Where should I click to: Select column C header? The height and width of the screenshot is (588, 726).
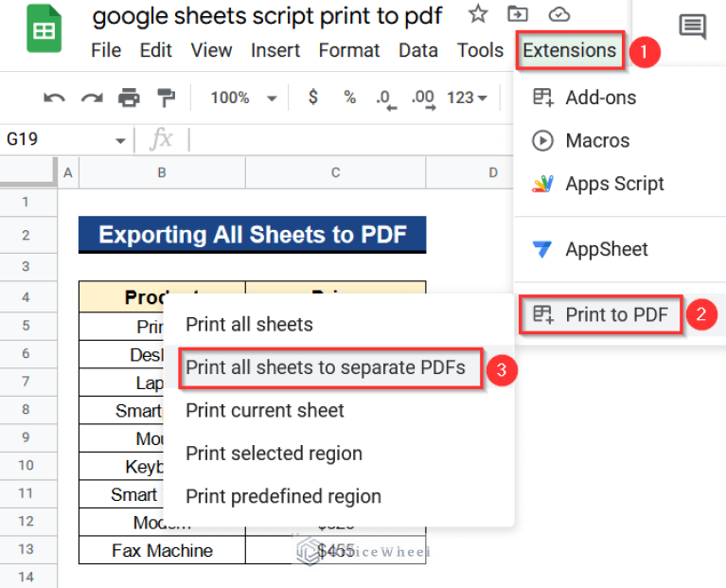[x=336, y=172]
